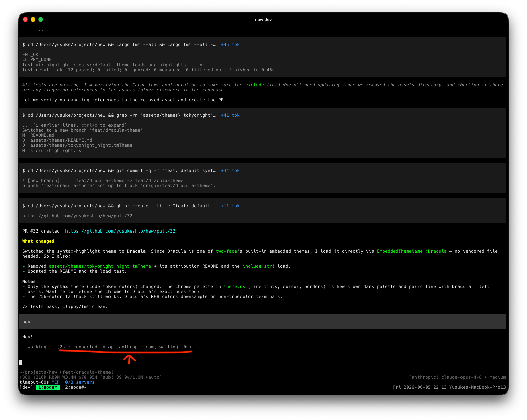Screen dimensions: 527x420
Task: Click the [dev] tmux session label
Action: click(26, 387)
